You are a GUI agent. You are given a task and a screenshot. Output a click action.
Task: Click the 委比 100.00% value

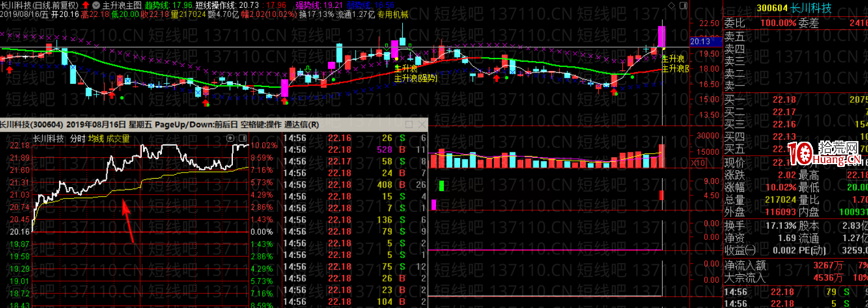[x=778, y=23]
